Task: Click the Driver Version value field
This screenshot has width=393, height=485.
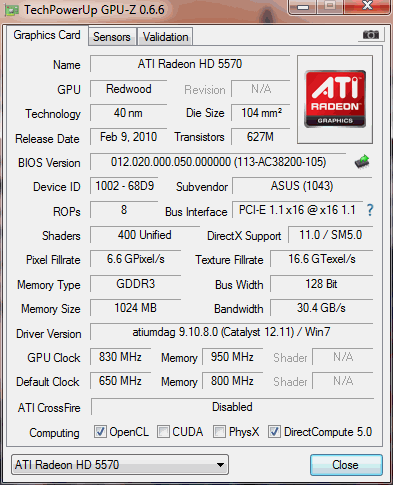Action: [232, 332]
